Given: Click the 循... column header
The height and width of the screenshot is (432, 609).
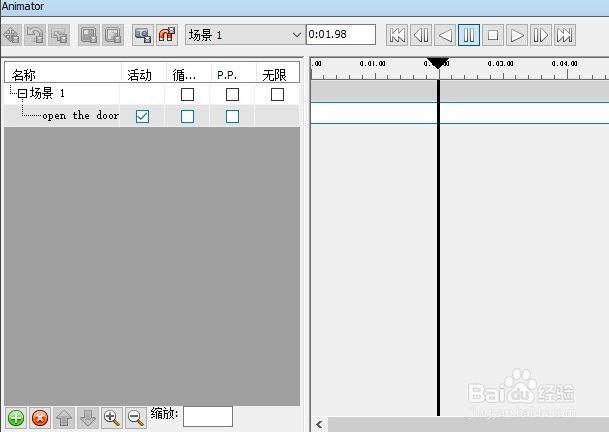Looking at the screenshot, I should coord(189,73).
